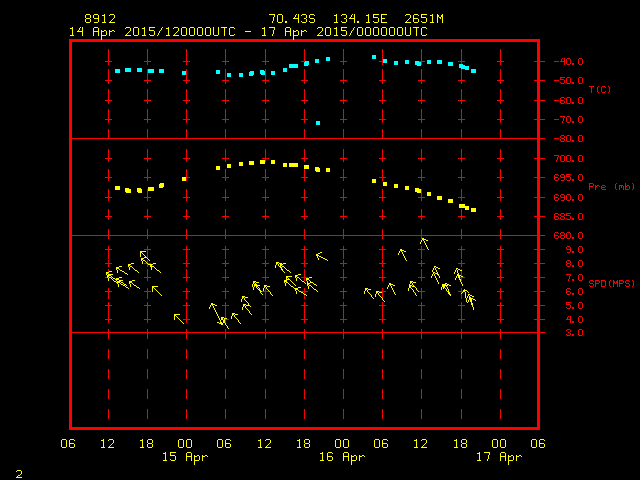
Task: Click the T(C) temperature axis label
Action: point(600,89)
